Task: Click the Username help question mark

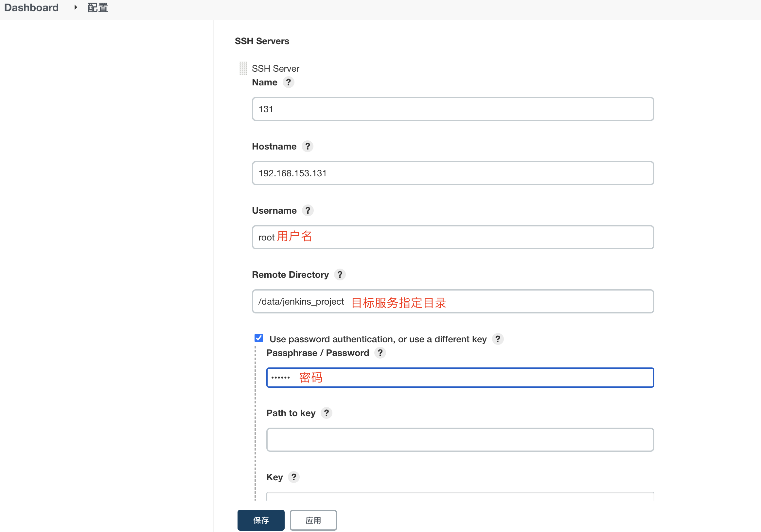Action: [308, 210]
